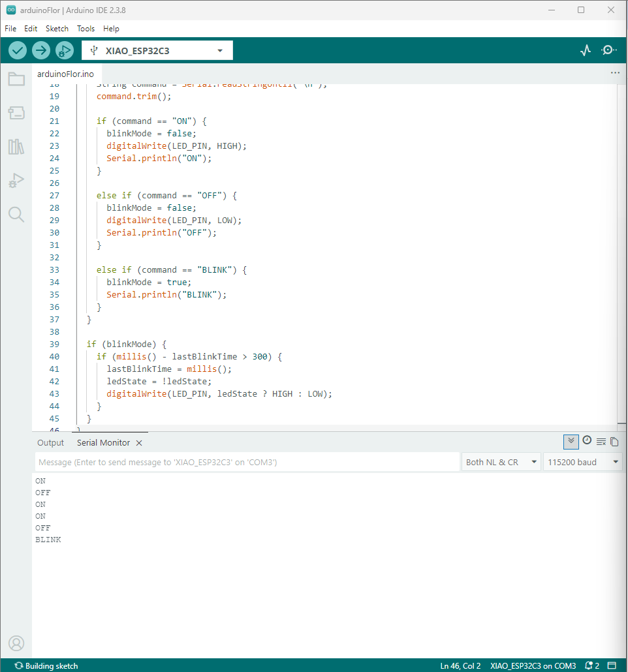Click the if (command == "ON") line

(151, 121)
